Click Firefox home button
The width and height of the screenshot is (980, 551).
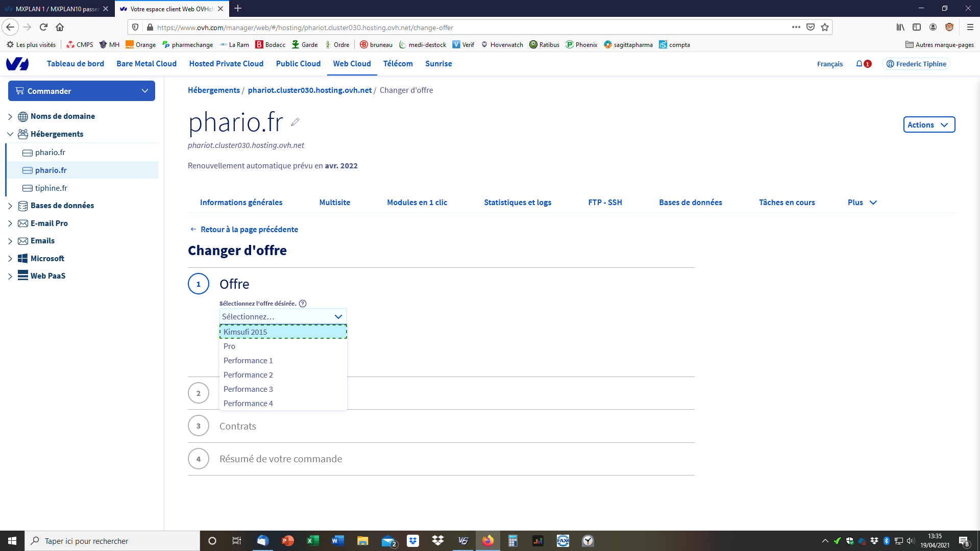(60, 27)
